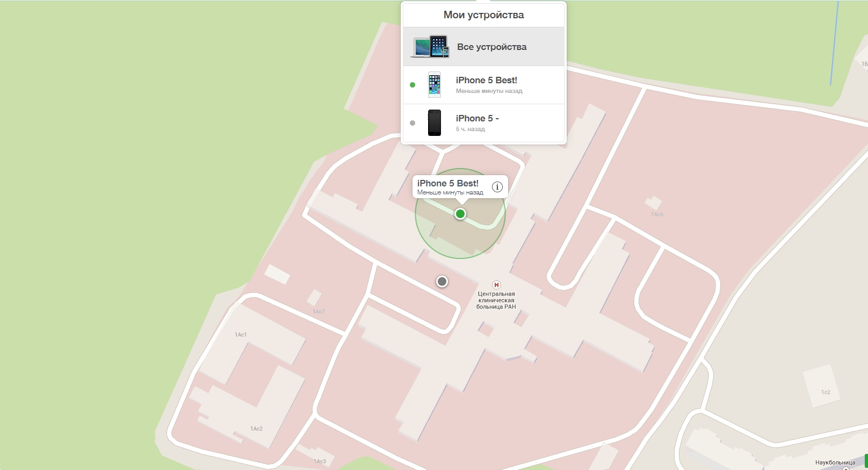The height and width of the screenshot is (470, 868).
Task: Click the all-devices group thumbnail
Action: pos(430,47)
